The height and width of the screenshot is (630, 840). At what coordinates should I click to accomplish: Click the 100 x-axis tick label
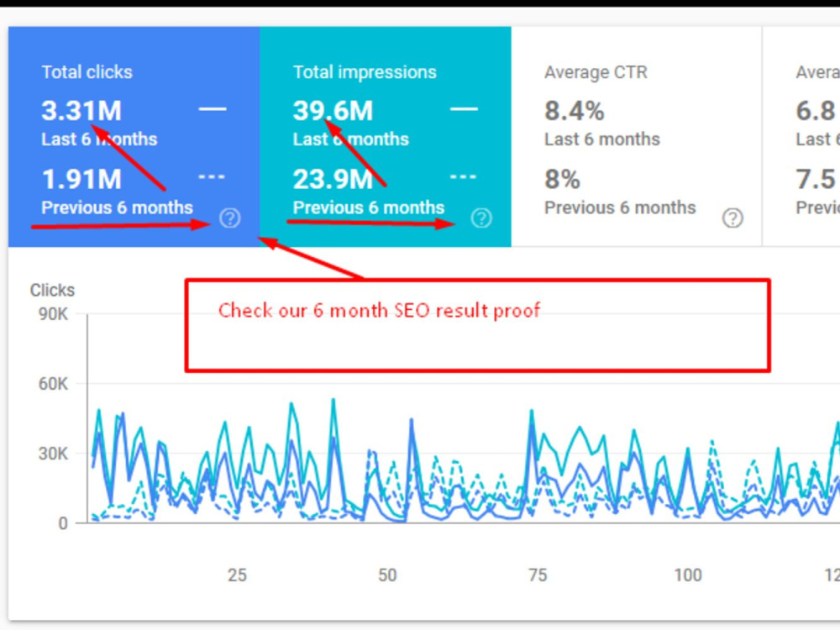click(x=688, y=575)
